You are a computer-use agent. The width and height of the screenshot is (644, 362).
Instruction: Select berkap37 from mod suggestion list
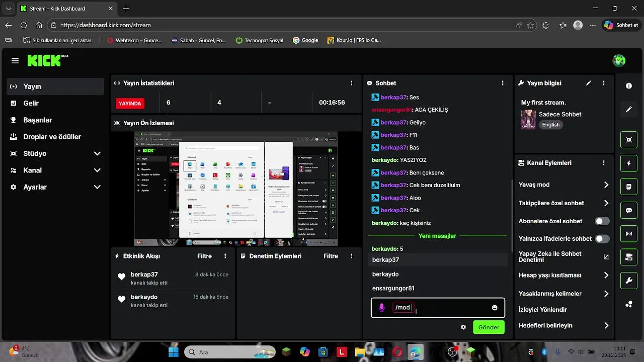[x=438, y=260]
